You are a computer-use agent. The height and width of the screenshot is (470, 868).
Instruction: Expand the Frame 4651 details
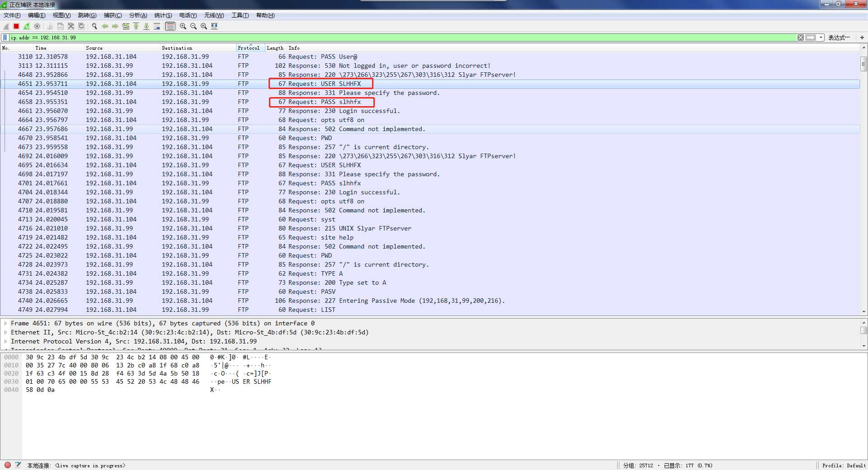(5, 324)
